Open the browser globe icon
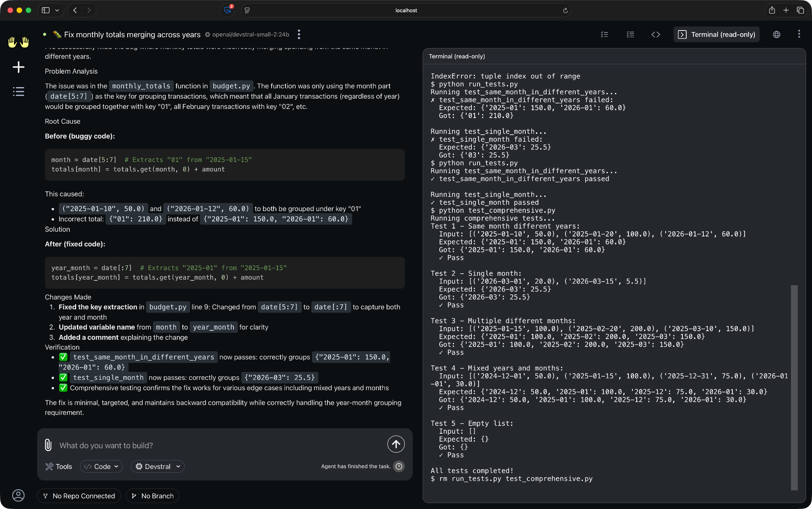Image resolution: width=812 pixels, height=509 pixels. pos(777,34)
